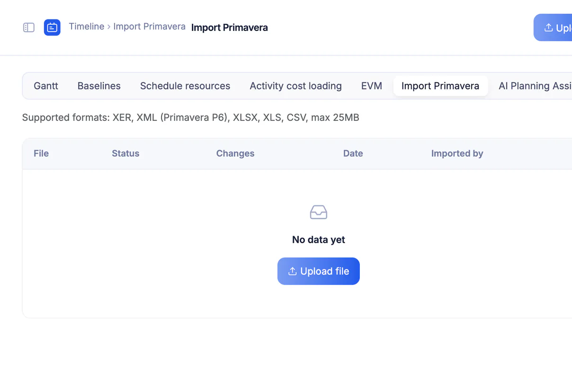Open the EVM tab

372,86
